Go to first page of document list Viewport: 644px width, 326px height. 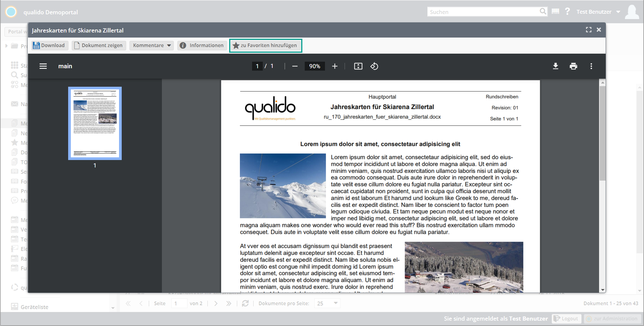128,303
